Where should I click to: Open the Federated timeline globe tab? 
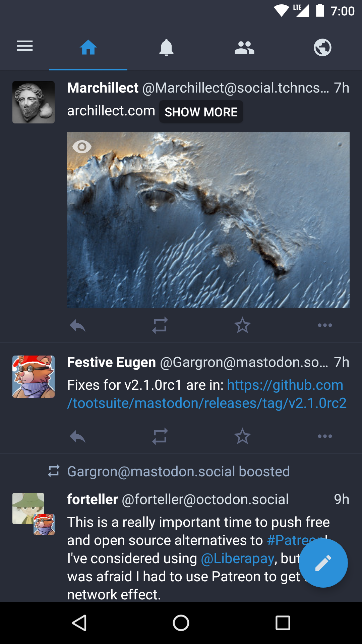point(322,47)
